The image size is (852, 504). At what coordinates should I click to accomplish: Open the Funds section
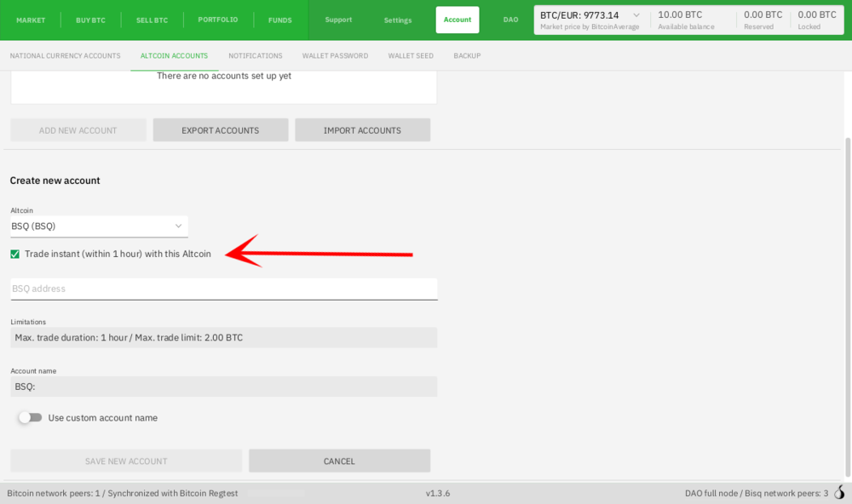pyautogui.click(x=279, y=20)
